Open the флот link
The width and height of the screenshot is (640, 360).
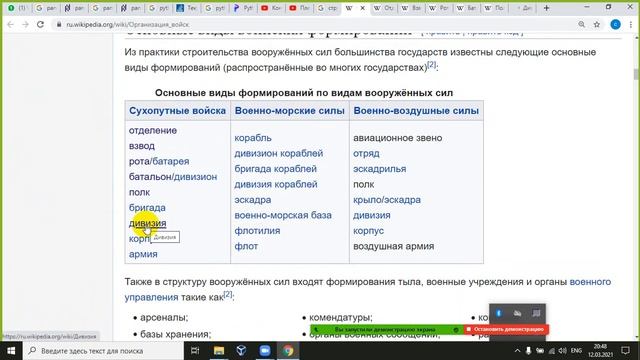pos(246,246)
